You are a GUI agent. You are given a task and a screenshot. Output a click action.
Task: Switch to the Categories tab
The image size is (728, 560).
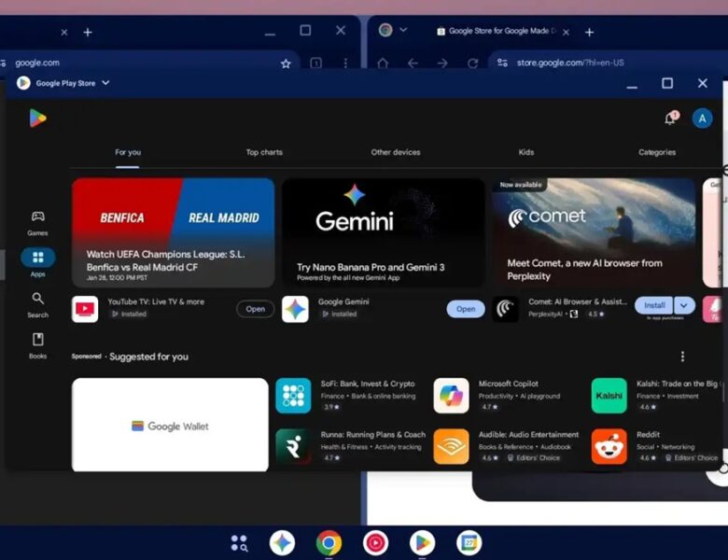[657, 152]
